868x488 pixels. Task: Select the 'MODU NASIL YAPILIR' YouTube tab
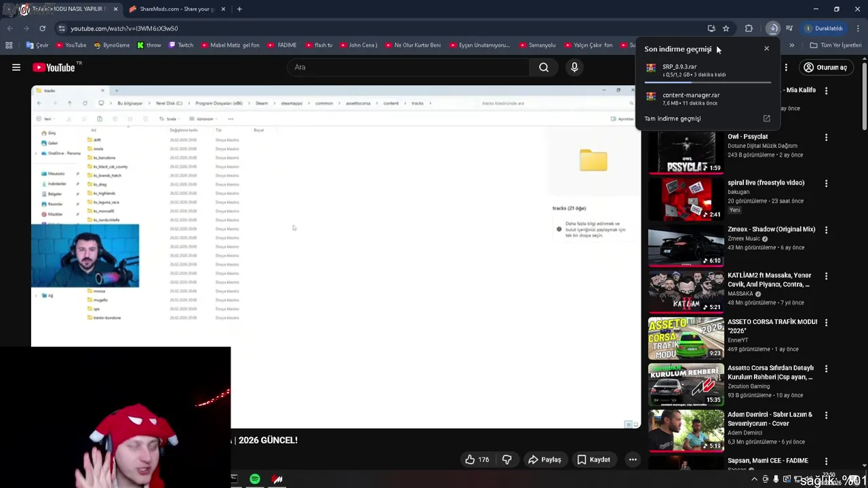[68, 9]
